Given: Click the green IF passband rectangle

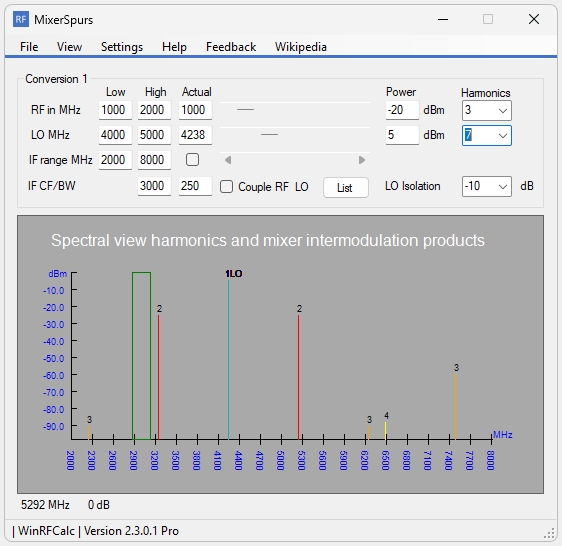Looking at the screenshot, I should click(x=141, y=356).
